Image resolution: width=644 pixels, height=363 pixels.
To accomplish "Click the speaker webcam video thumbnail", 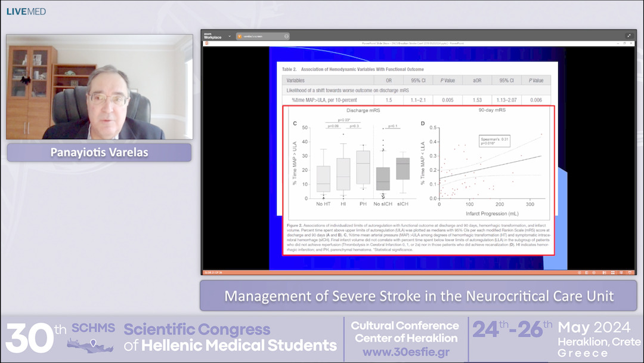I will tap(98, 87).
